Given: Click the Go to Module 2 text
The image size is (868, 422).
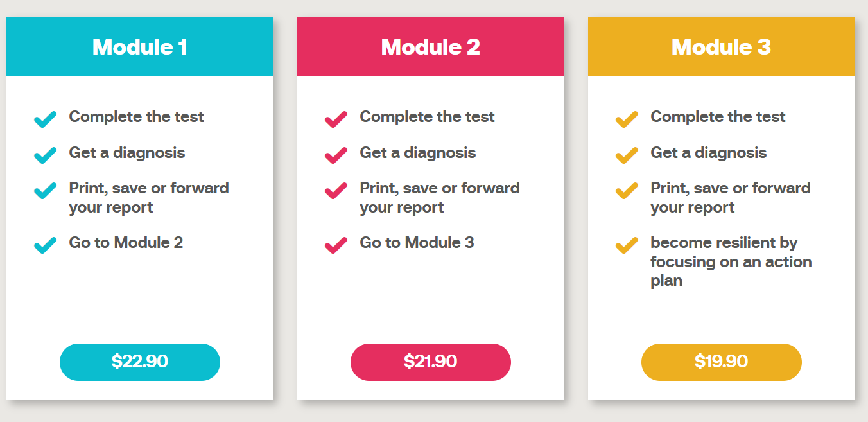Looking at the screenshot, I should pos(126,243).
